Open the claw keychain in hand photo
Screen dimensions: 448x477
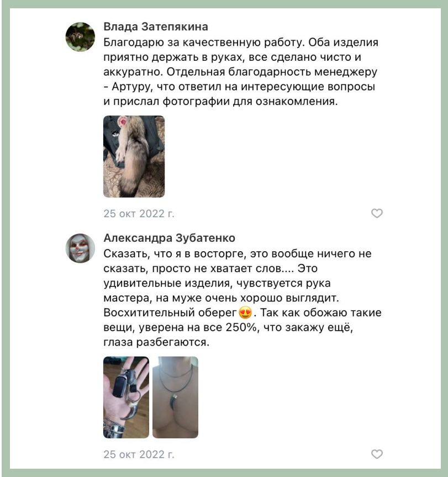click(x=127, y=397)
